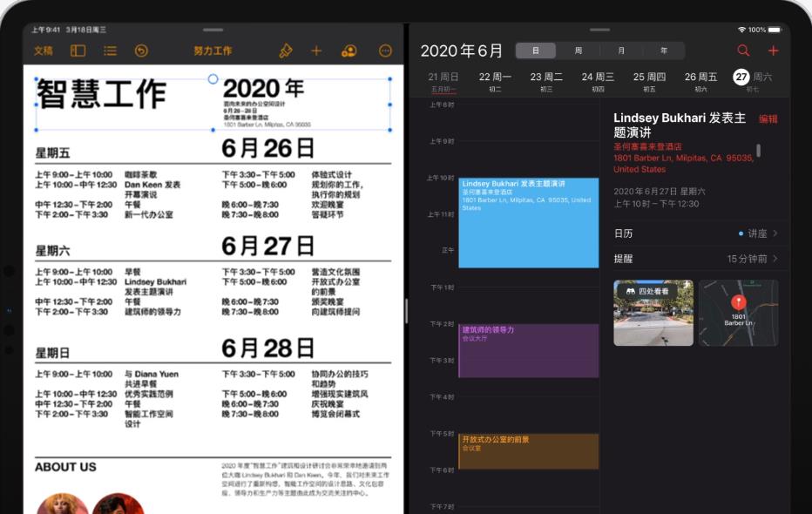Go back to 文稿 document browser
Image resolution: width=812 pixels, height=514 pixels.
click(x=43, y=51)
